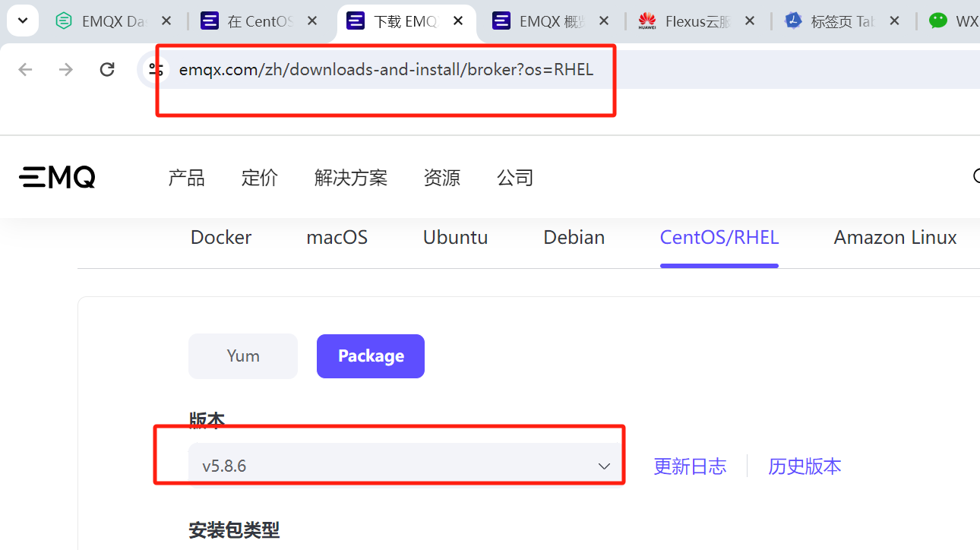This screenshot has height=550, width=980.
Task: View site information icon in address bar
Action: pos(156,70)
